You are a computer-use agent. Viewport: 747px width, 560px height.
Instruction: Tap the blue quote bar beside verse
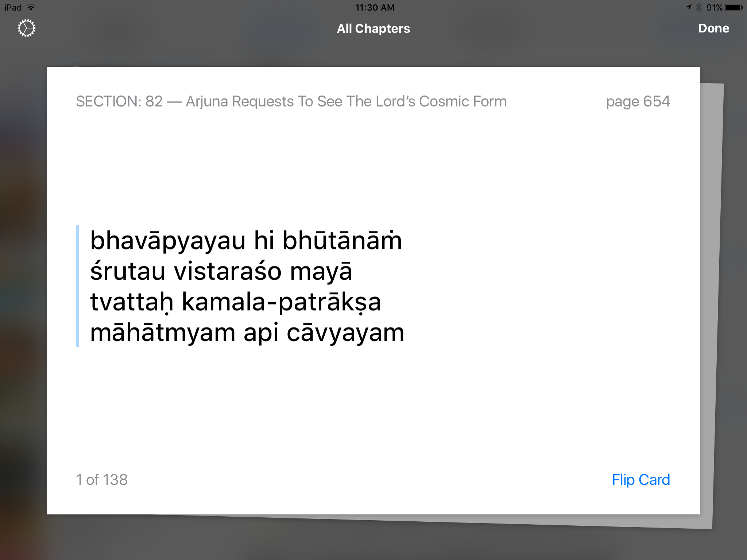(77, 286)
